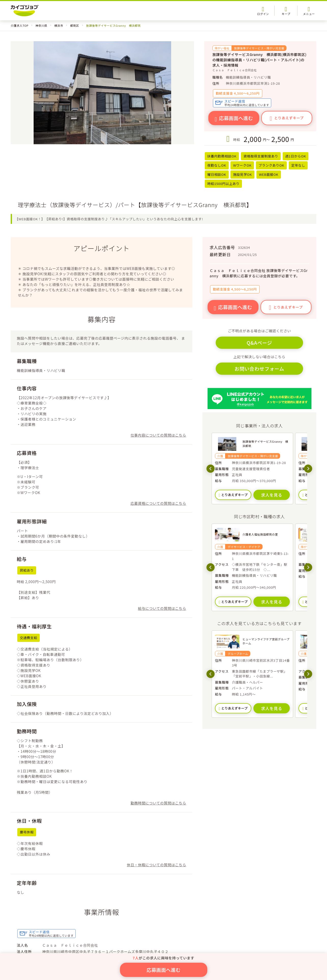
Task: Click the カイゴジョブ logo
Action: (x=24, y=10)
